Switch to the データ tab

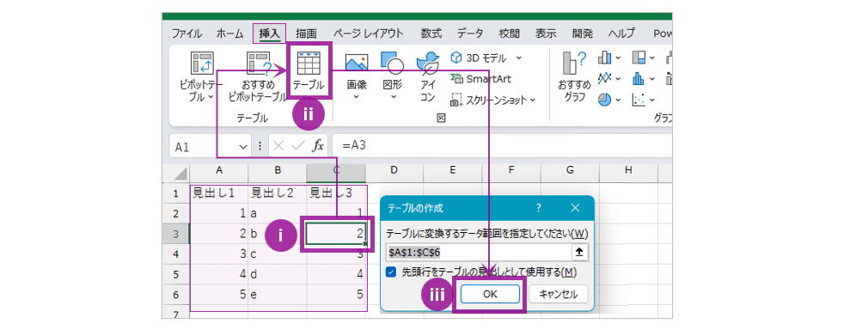point(470,34)
